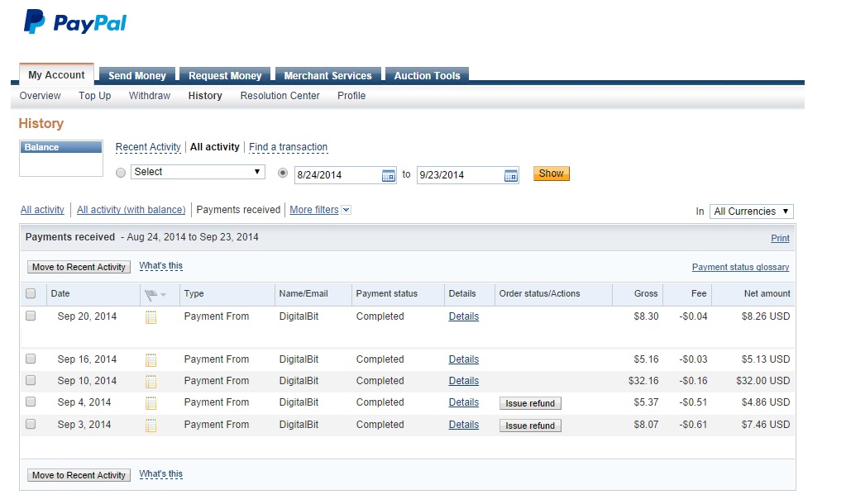Go to Overview submenu
The image size is (846, 504).
click(40, 95)
